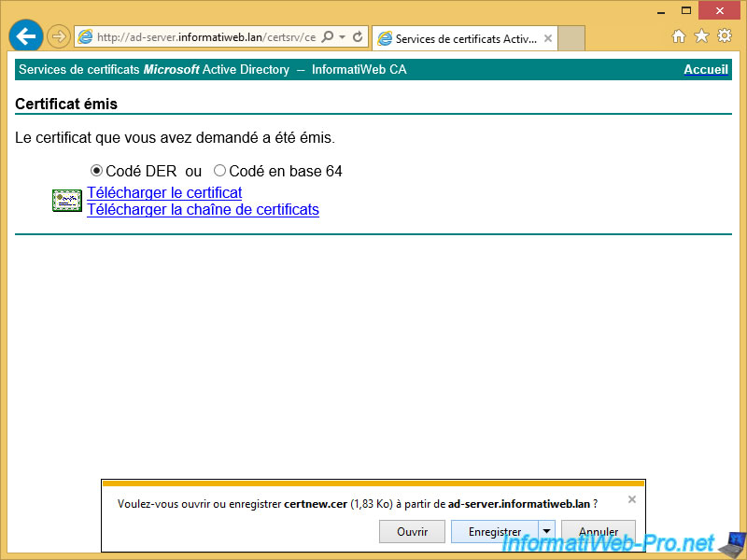Click Annuler in download prompt
747x560 pixels.
pos(599,531)
